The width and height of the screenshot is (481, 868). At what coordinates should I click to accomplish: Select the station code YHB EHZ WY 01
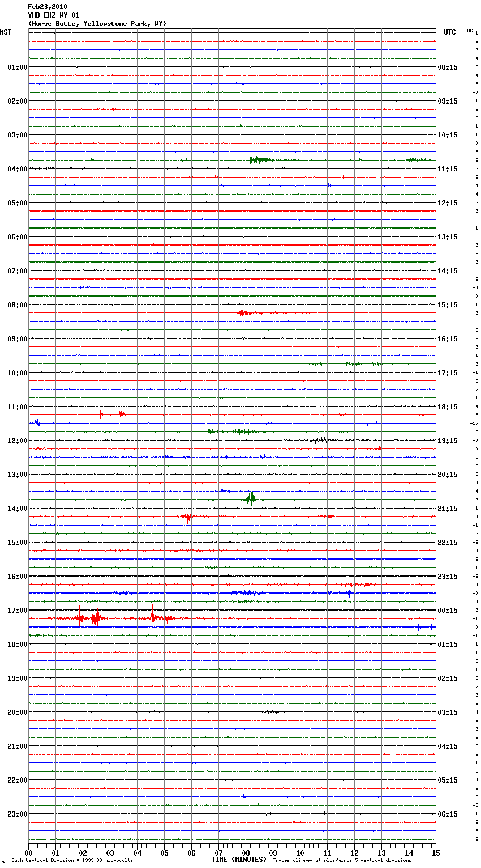pos(54,15)
